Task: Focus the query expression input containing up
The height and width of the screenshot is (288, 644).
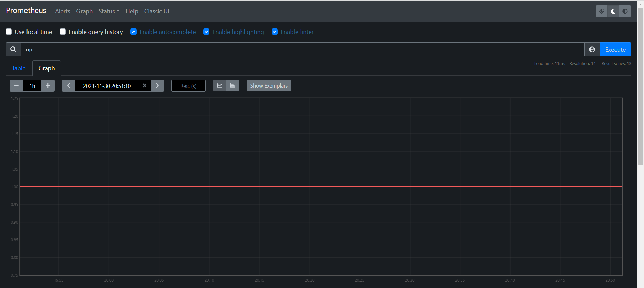Action: click(x=303, y=49)
